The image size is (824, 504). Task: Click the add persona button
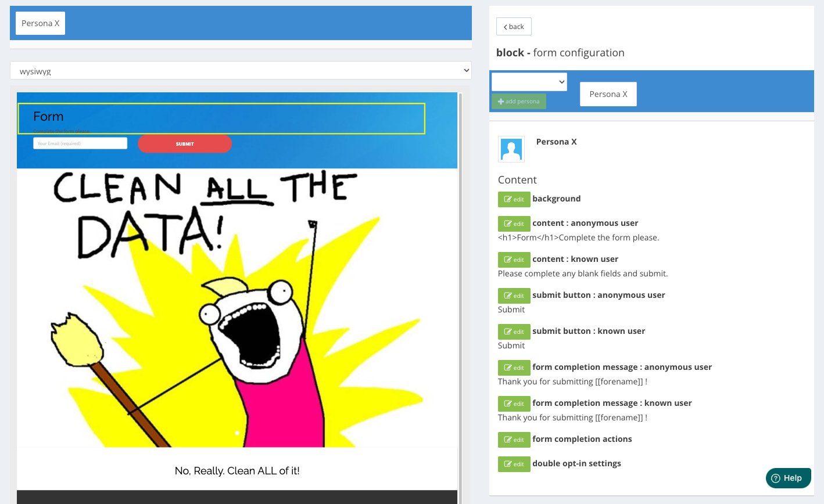[519, 102]
